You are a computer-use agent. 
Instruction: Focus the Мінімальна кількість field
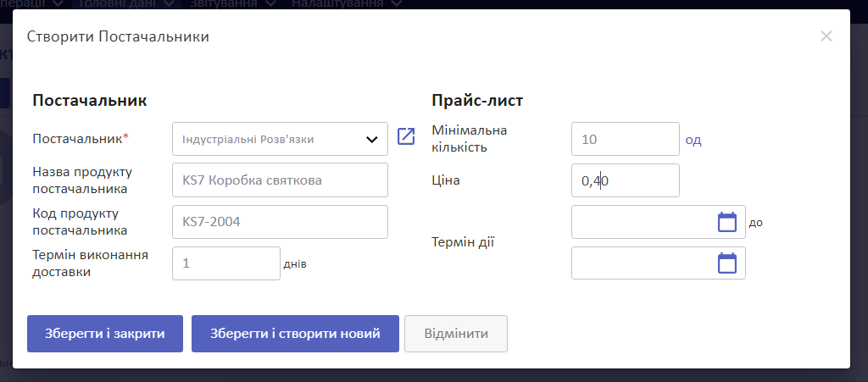[x=625, y=139]
